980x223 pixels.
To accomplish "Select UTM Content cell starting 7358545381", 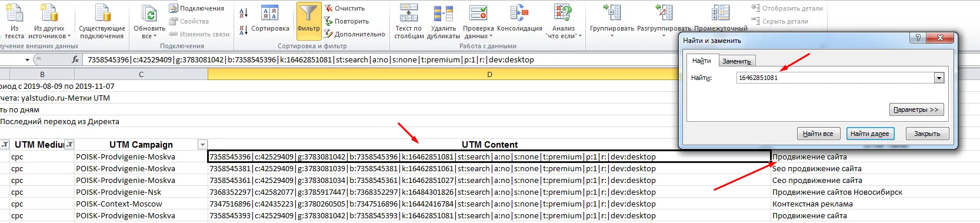I will [x=489, y=168].
